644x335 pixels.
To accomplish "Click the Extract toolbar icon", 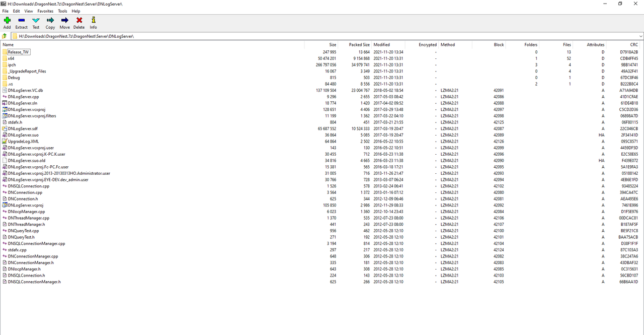I will [x=21, y=20].
